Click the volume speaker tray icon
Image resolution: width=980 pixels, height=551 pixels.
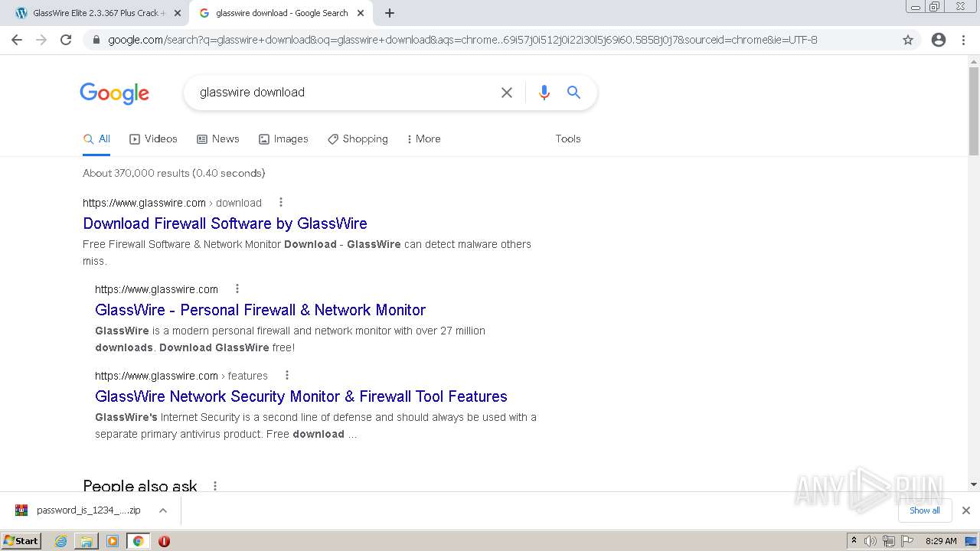(x=871, y=541)
